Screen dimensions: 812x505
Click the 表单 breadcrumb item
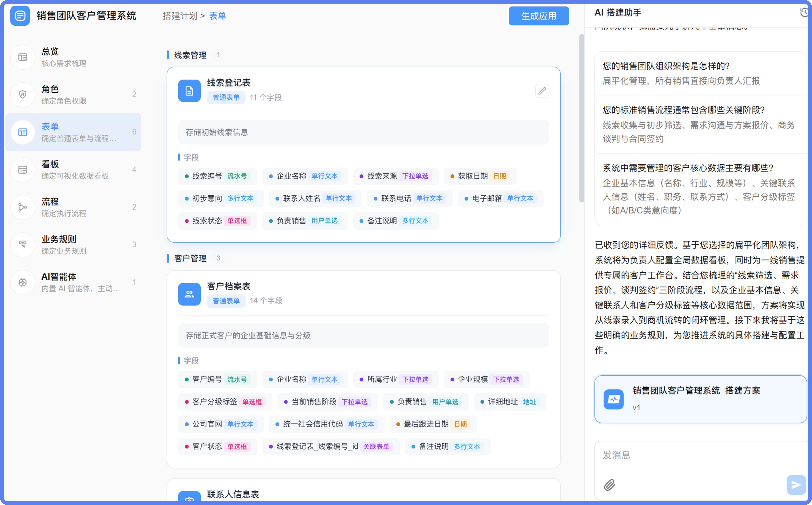(218, 16)
